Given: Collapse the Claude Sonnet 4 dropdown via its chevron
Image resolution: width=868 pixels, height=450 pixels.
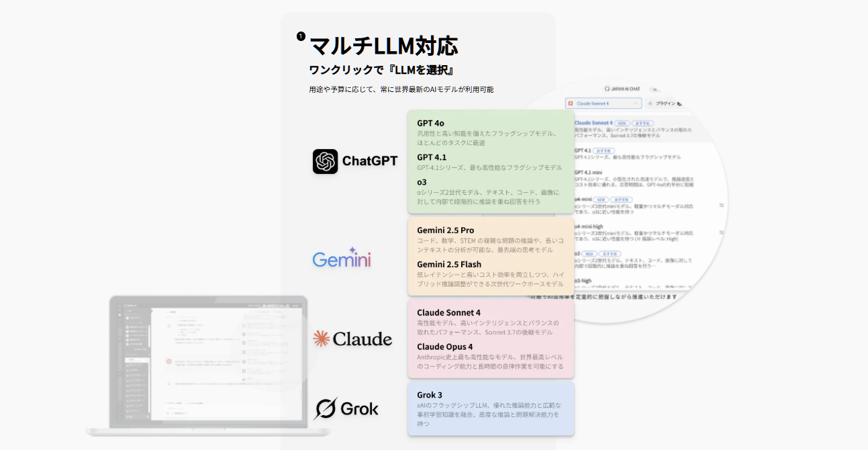Looking at the screenshot, I should click(x=634, y=103).
